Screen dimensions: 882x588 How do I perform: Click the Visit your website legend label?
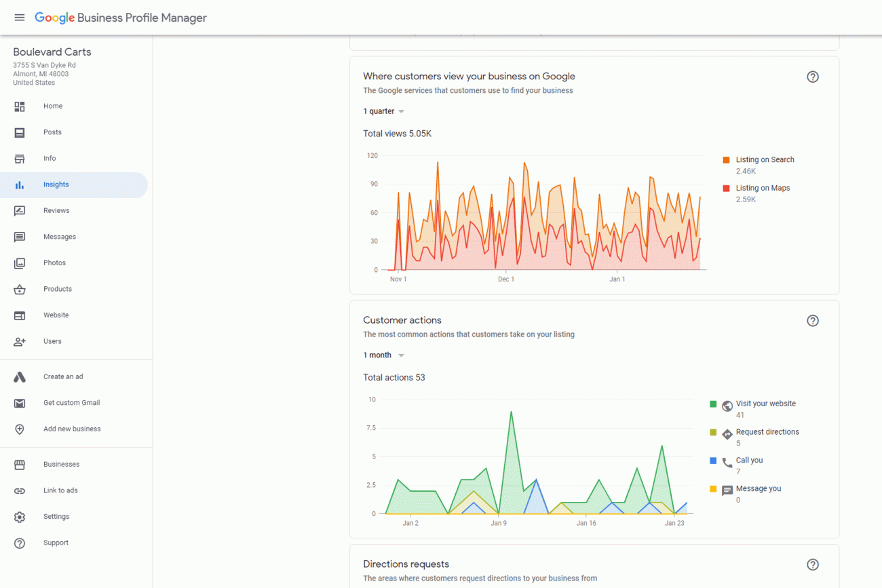(x=766, y=404)
